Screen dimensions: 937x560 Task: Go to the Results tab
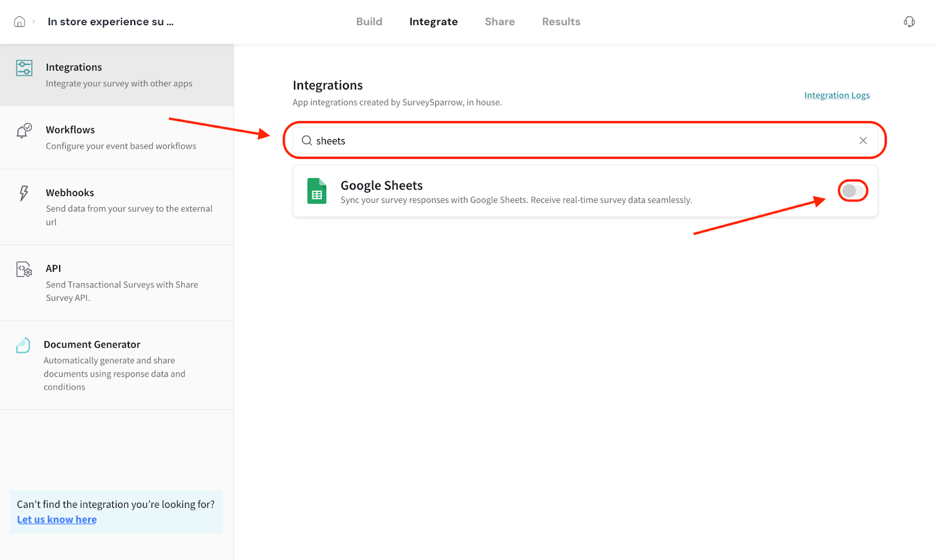point(560,22)
